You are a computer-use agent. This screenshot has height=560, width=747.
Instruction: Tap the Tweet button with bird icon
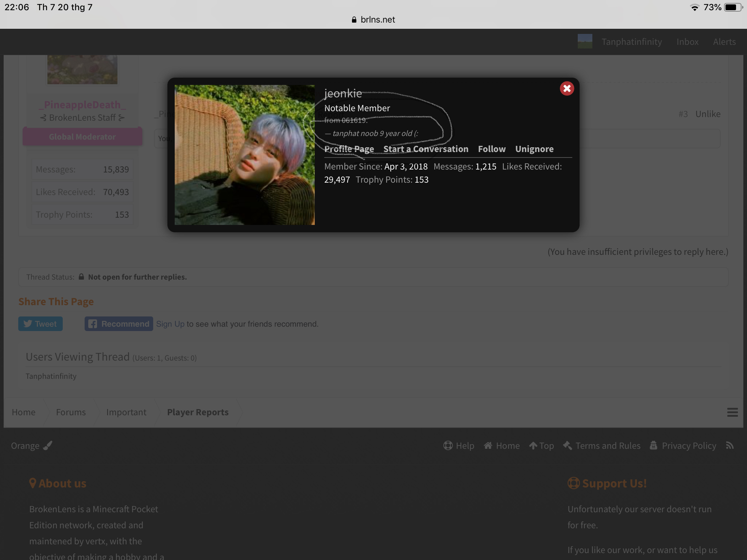40,324
